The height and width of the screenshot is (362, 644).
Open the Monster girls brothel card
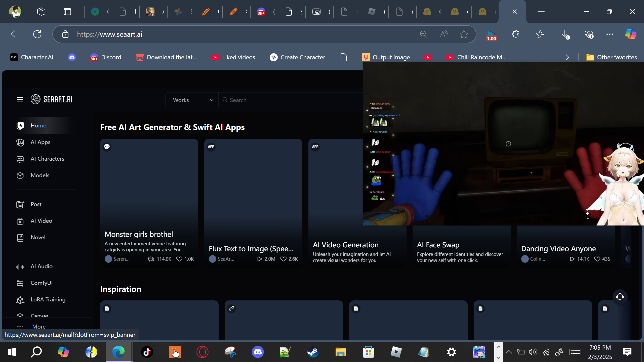pyautogui.click(x=149, y=203)
